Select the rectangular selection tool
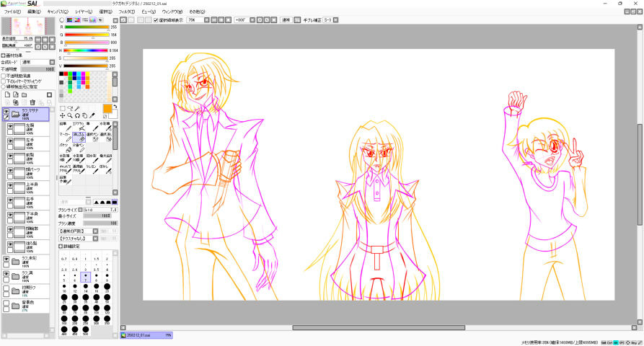 pos(63,108)
